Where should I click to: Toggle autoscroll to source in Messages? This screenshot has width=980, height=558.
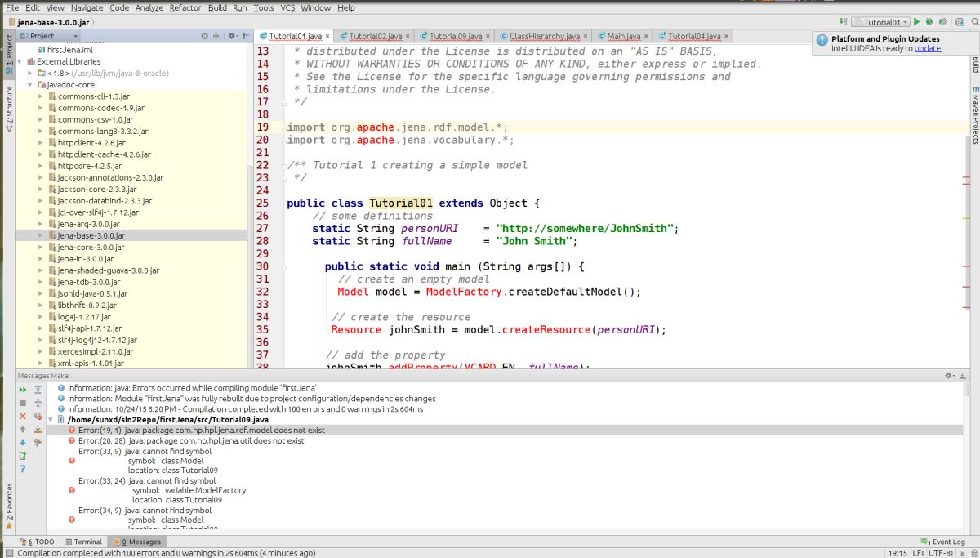click(38, 429)
